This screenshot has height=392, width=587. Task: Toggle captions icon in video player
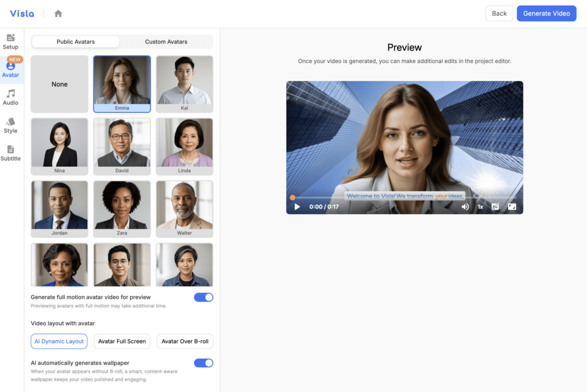pyautogui.click(x=495, y=207)
